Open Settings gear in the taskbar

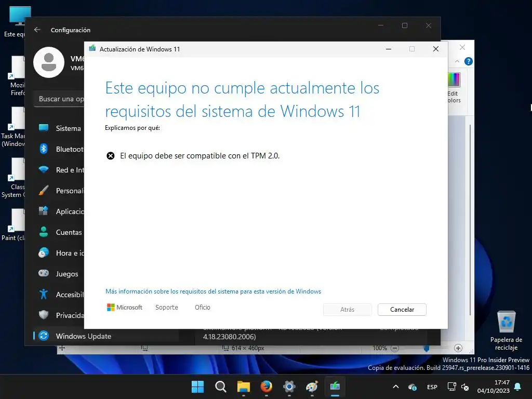[x=289, y=387]
